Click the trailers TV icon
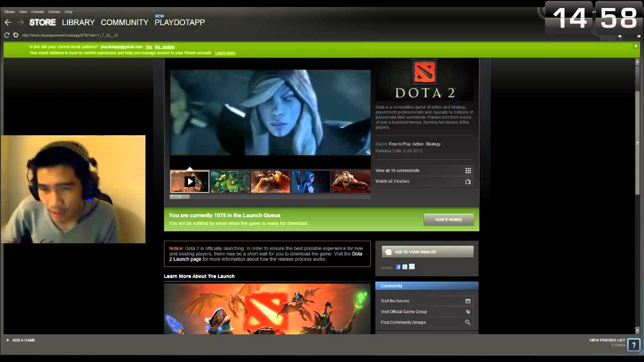This screenshot has height=362, width=644. (x=468, y=182)
